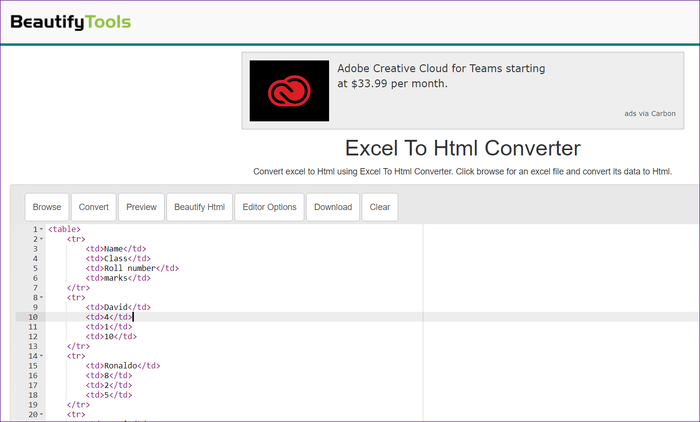Viewport: 700px width, 422px height.
Task: Open the Adobe Creative Cloud ad image
Action: (x=289, y=91)
